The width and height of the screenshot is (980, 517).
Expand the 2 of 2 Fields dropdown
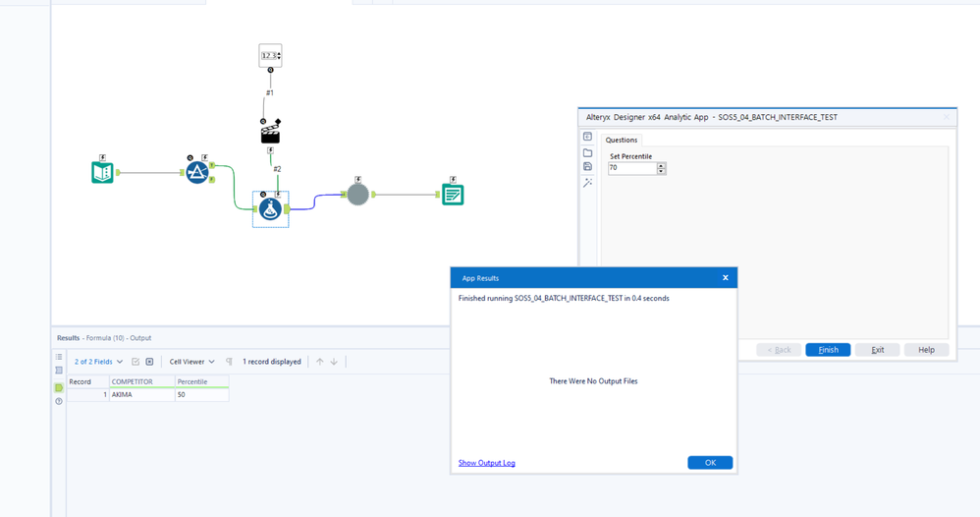click(x=99, y=362)
